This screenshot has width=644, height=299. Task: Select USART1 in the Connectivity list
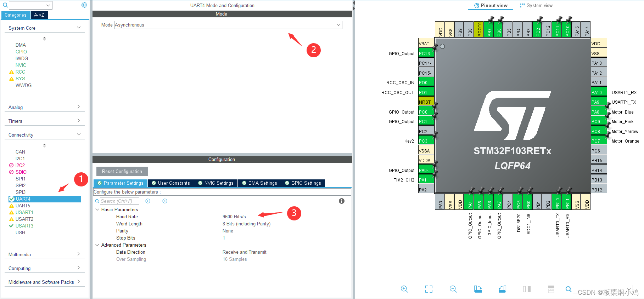tap(24, 212)
